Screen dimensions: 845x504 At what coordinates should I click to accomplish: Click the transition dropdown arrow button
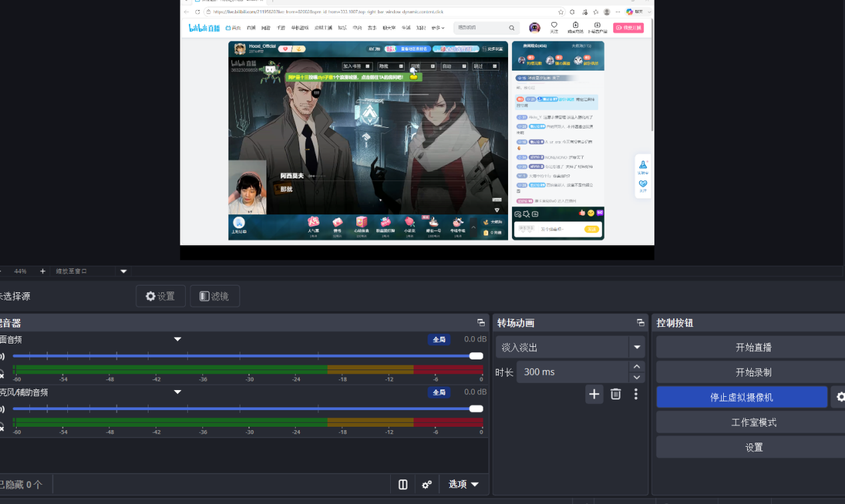tap(637, 347)
